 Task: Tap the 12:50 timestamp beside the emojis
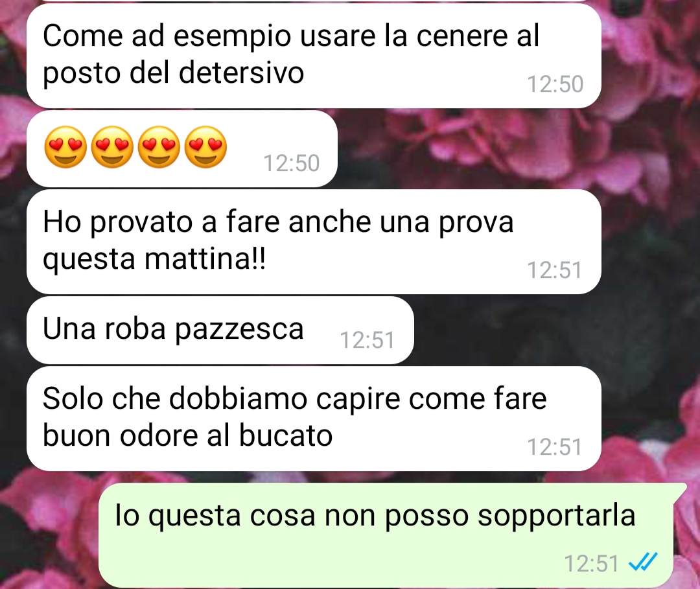point(292,163)
